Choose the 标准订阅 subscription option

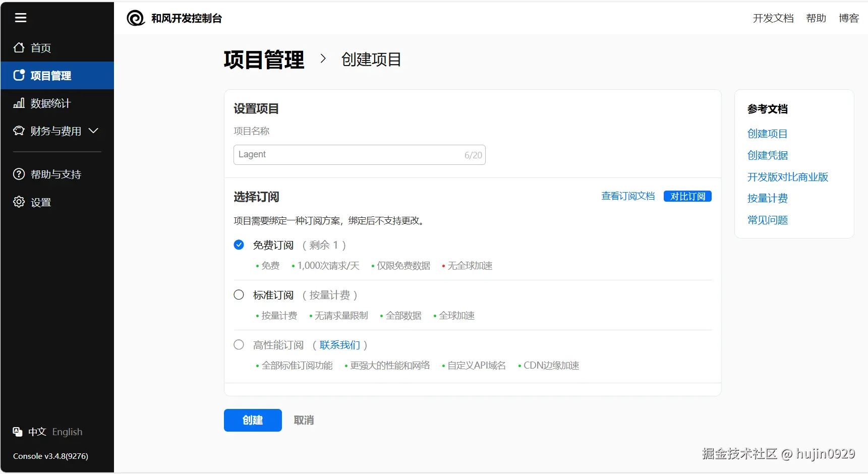click(239, 294)
